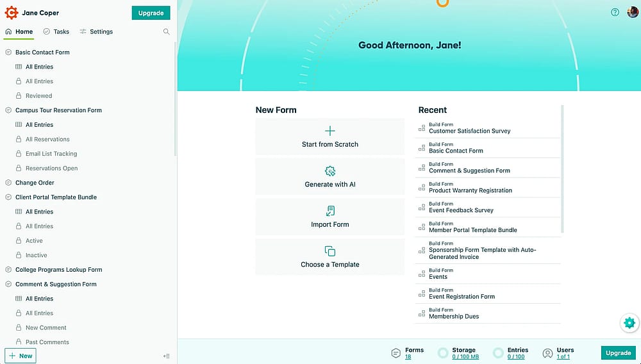This screenshot has width=641, height=364.
Task: Open Member Portal Template Bundle recent item
Action: (x=488, y=227)
